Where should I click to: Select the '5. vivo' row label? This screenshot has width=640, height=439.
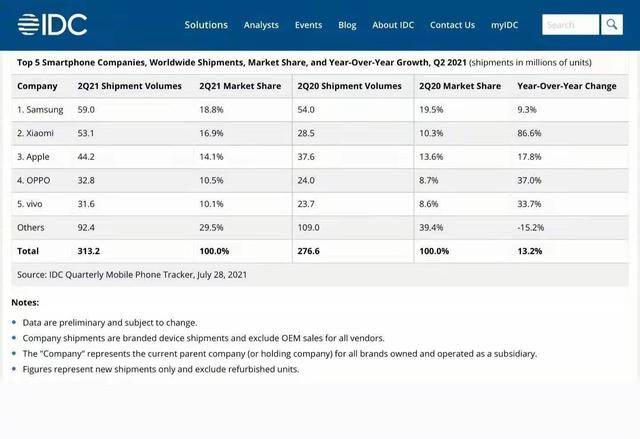point(29,204)
